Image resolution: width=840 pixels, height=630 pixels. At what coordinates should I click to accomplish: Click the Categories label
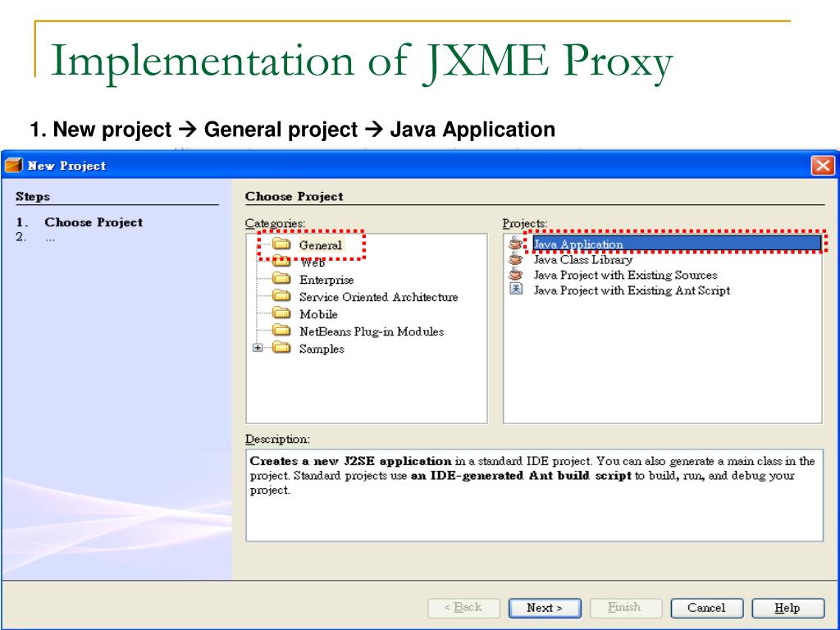(x=275, y=223)
